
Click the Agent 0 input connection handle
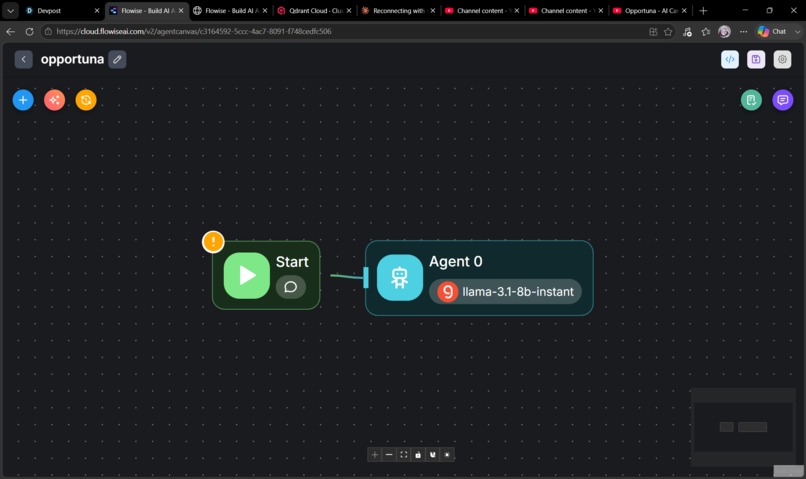tap(365, 278)
